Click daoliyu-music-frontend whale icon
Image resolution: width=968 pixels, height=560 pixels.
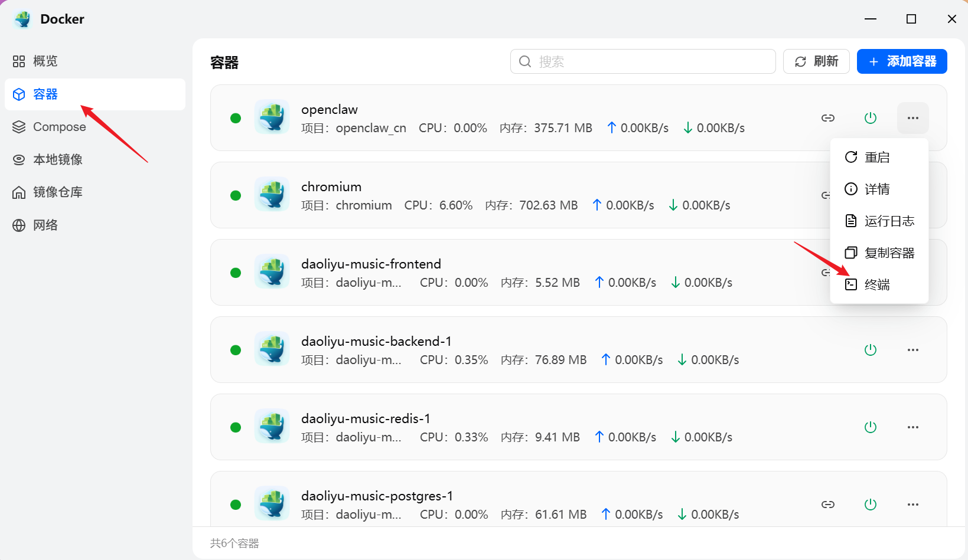click(272, 271)
